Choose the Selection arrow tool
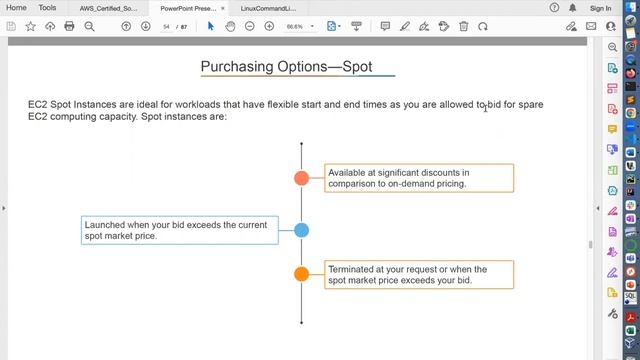 (x=211, y=27)
